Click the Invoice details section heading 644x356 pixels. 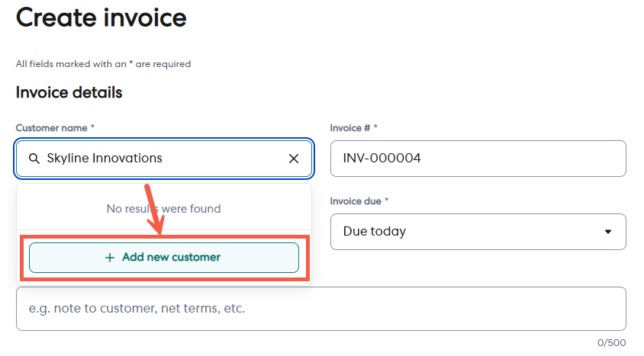click(x=69, y=93)
